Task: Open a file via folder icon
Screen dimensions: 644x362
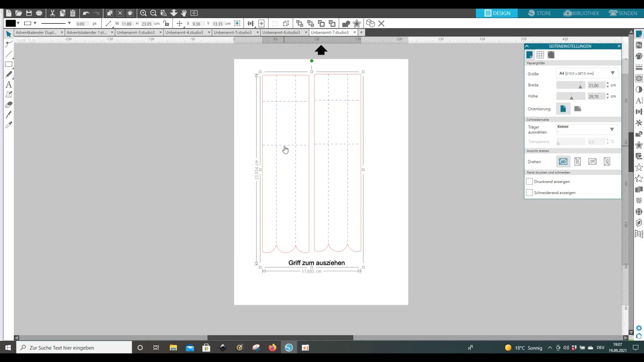Action: [19, 13]
